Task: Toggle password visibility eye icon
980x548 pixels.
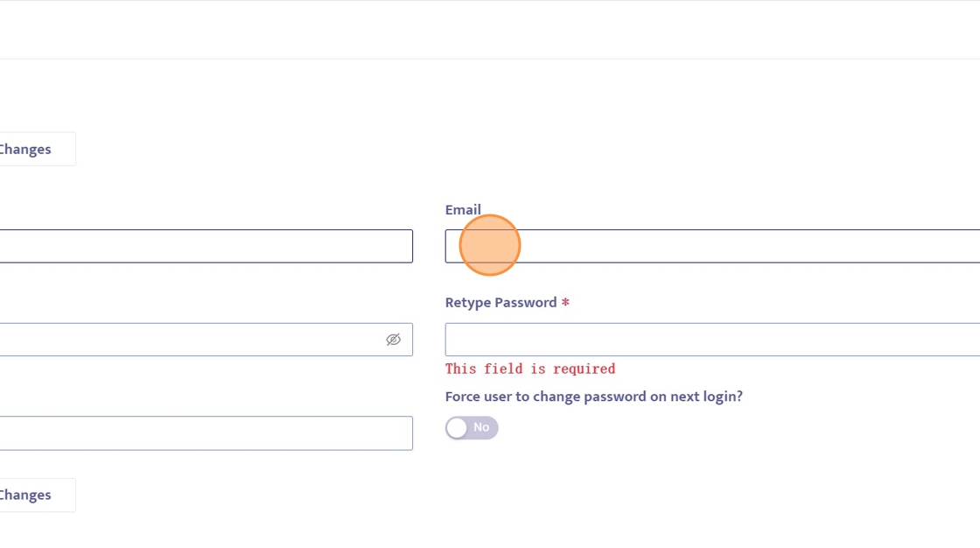Action: pos(394,340)
